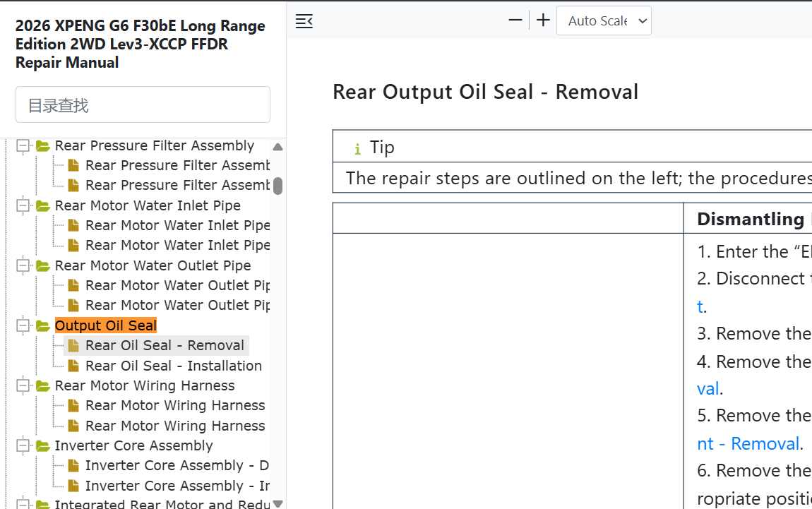This screenshot has height=509, width=812.
Task: Select the highlighted Output Oil Seal folder
Action: click(106, 325)
